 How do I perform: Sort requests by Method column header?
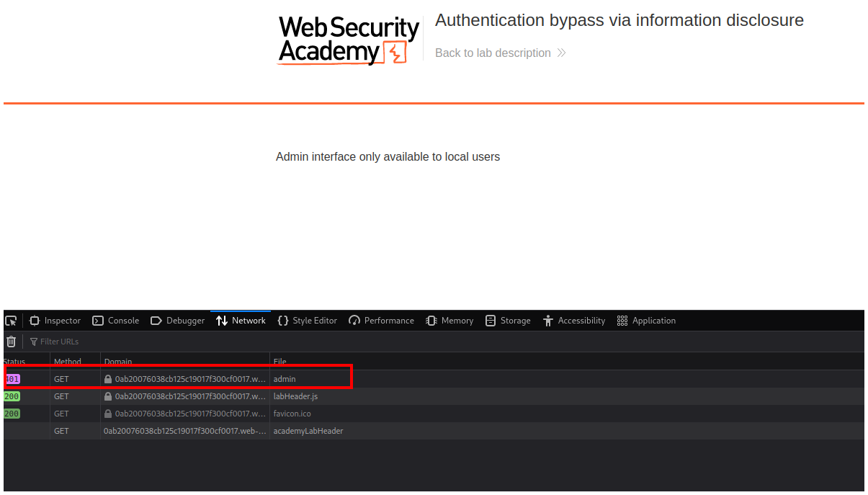coord(68,362)
